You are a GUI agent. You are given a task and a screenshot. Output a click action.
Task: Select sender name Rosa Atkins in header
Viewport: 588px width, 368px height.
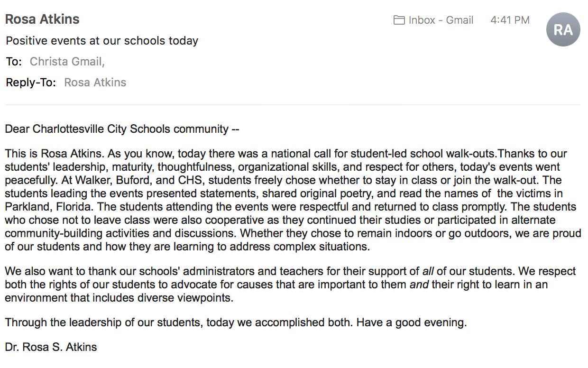click(42, 19)
